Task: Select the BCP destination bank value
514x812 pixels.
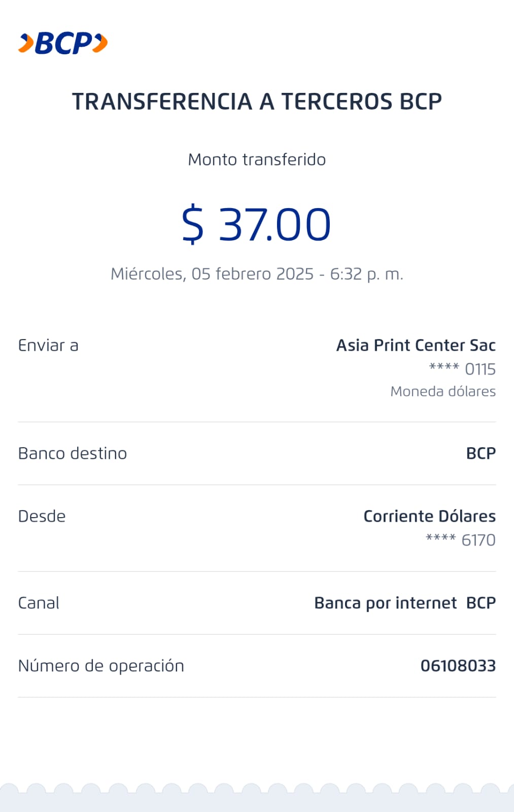Action: [x=481, y=454]
